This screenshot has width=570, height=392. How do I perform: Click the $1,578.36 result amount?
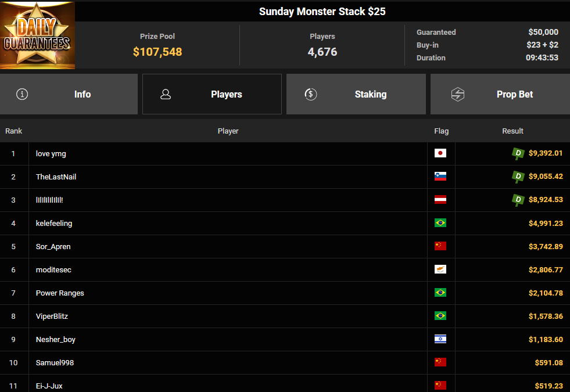546,316
